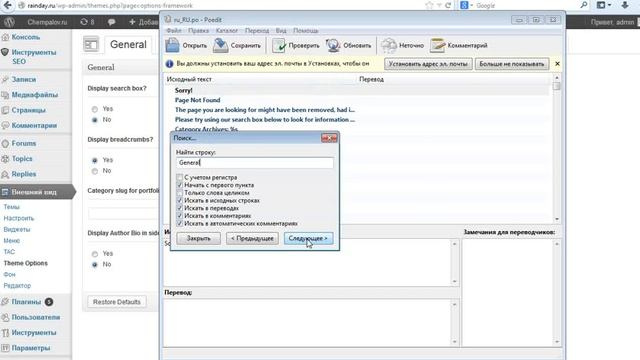Toggle the Fuzzy (Неточно) toolbar icon

pyautogui.click(x=389, y=45)
